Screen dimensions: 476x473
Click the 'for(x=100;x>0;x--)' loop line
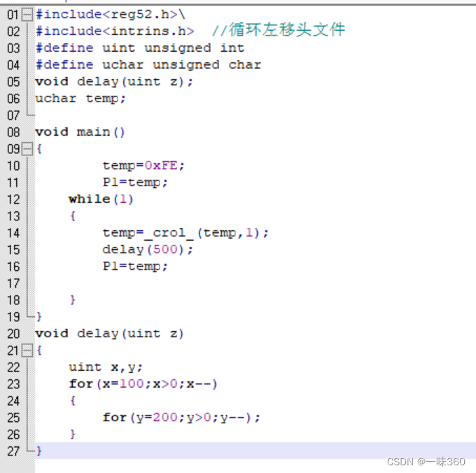[x=143, y=384]
